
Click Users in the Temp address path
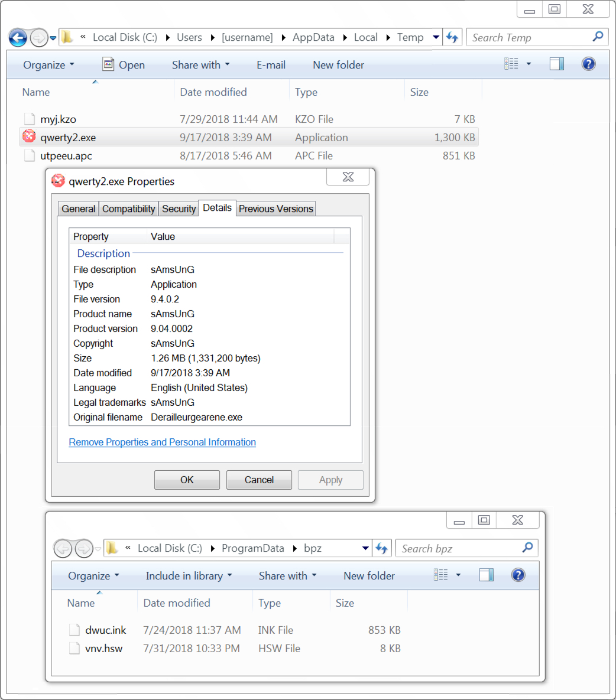[189, 37]
